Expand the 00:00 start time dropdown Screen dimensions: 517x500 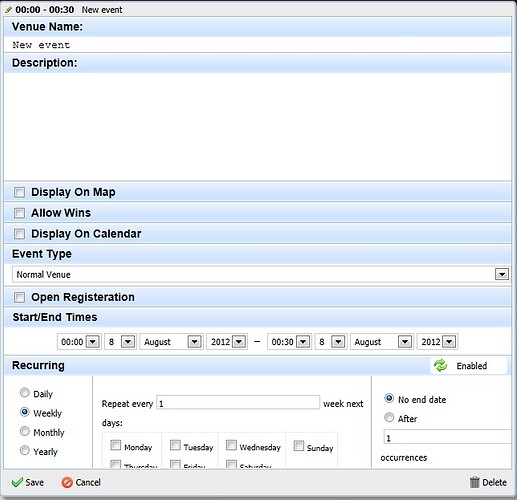coord(93,342)
